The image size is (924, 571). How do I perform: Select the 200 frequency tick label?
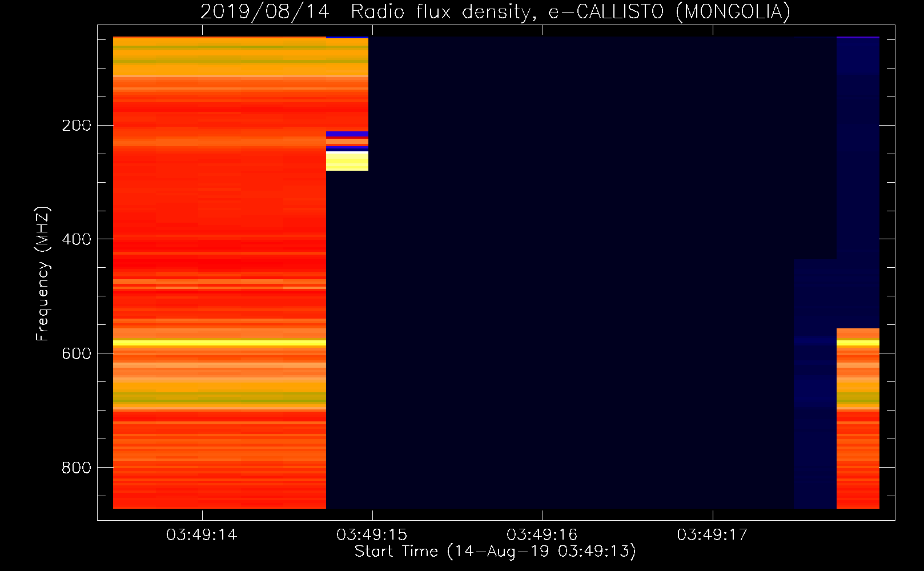pos(77,126)
